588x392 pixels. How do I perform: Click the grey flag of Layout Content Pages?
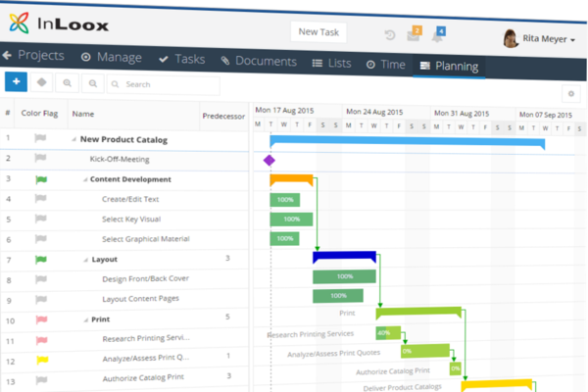(41, 299)
